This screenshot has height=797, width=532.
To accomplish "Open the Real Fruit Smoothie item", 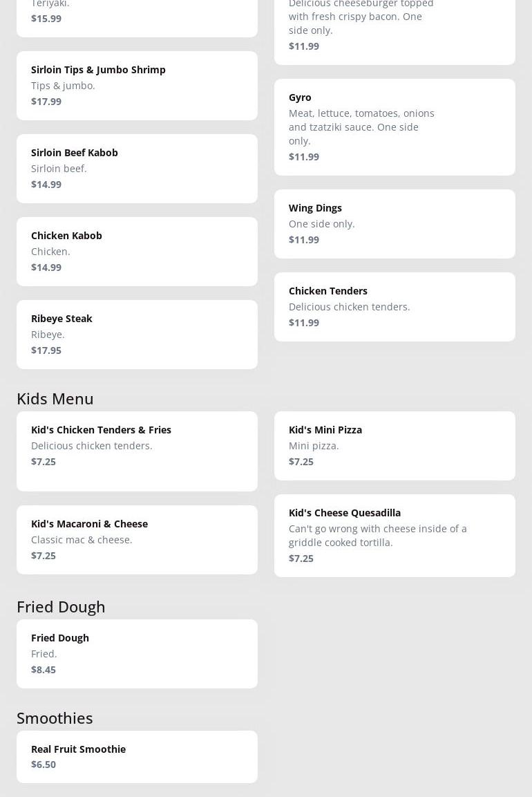I will [x=137, y=756].
